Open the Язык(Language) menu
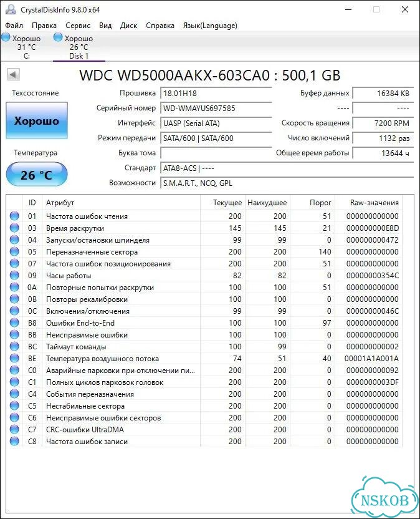This screenshot has width=420, height=519. point(210,26)
